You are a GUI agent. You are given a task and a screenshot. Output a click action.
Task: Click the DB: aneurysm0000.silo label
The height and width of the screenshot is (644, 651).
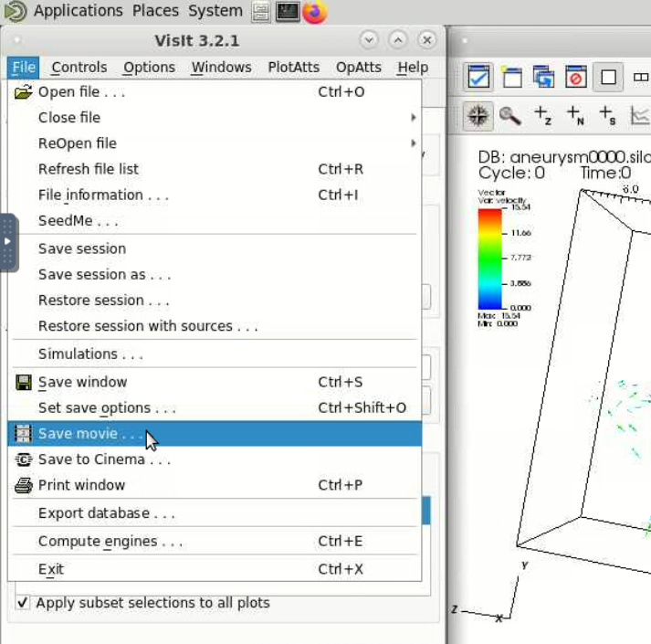564,157
